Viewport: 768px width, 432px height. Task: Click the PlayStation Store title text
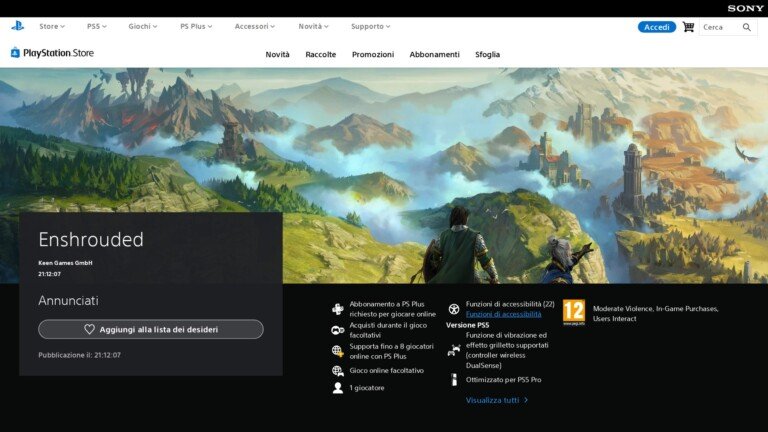click(58, 53)
